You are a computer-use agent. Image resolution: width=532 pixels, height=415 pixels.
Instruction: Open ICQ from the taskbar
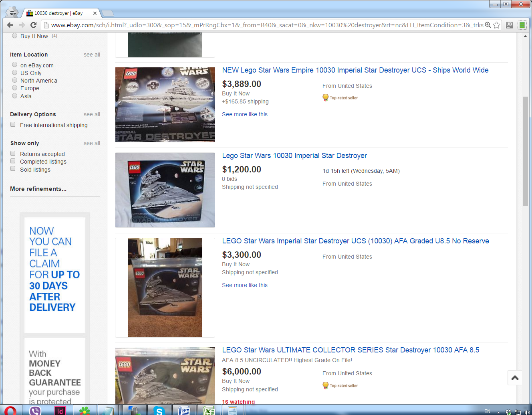[85, 411]
